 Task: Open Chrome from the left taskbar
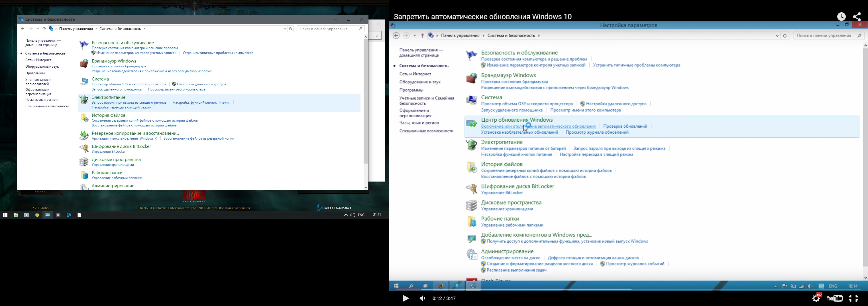click(37, 215)
